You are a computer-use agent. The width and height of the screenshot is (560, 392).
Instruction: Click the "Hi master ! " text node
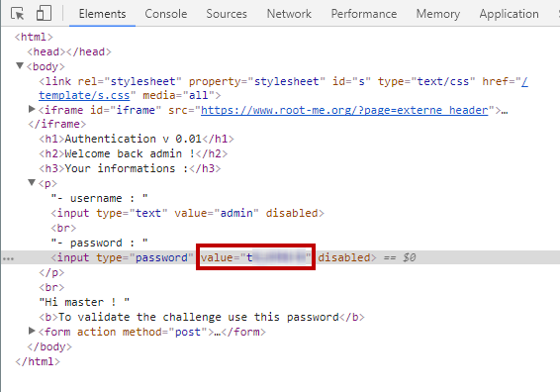click(84, 302)
